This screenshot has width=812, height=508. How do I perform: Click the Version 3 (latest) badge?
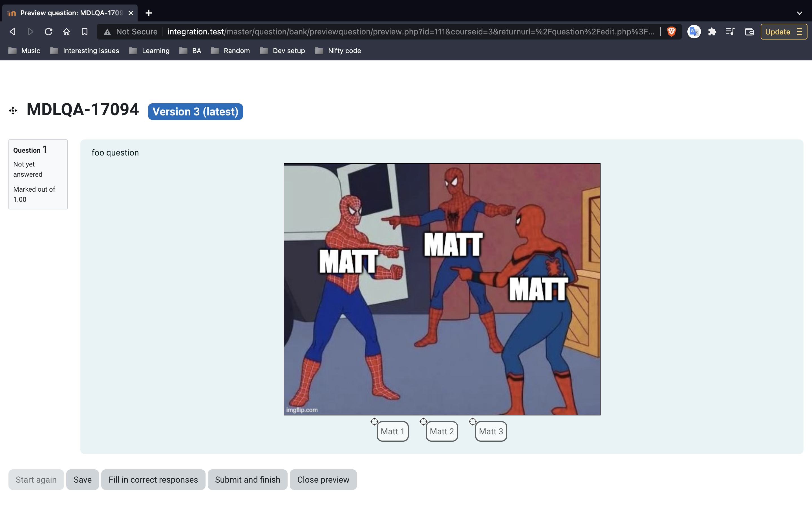pos(195,111)
